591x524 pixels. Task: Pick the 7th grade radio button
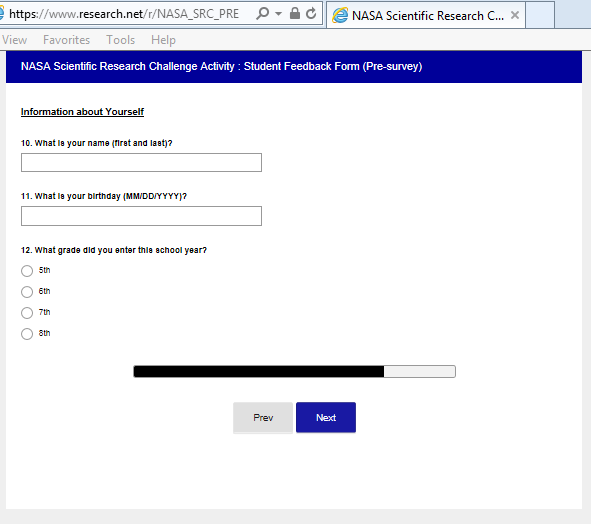(x=27, y=313)
